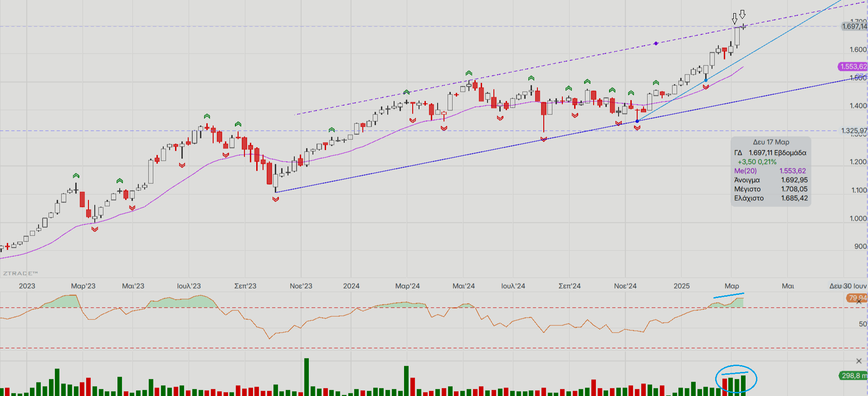Click the purple 1.553,62 moving average tag
Screen dimensions: 868x396
853,67
